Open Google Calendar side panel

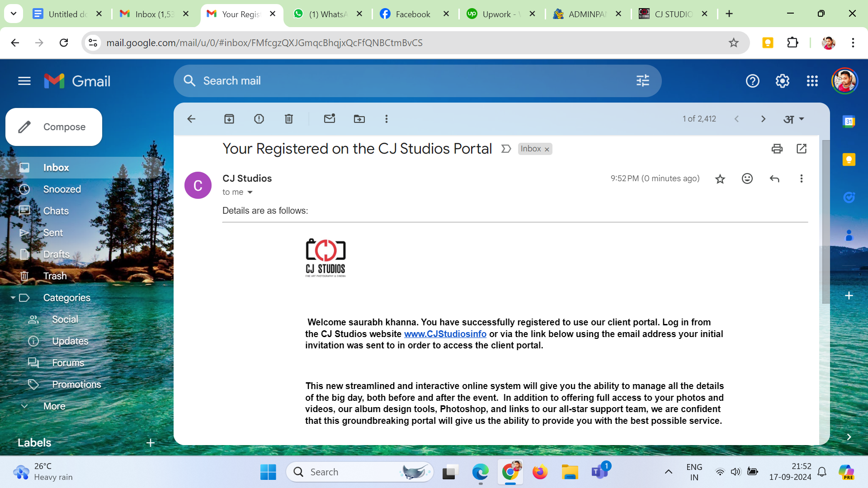[849, 122]
